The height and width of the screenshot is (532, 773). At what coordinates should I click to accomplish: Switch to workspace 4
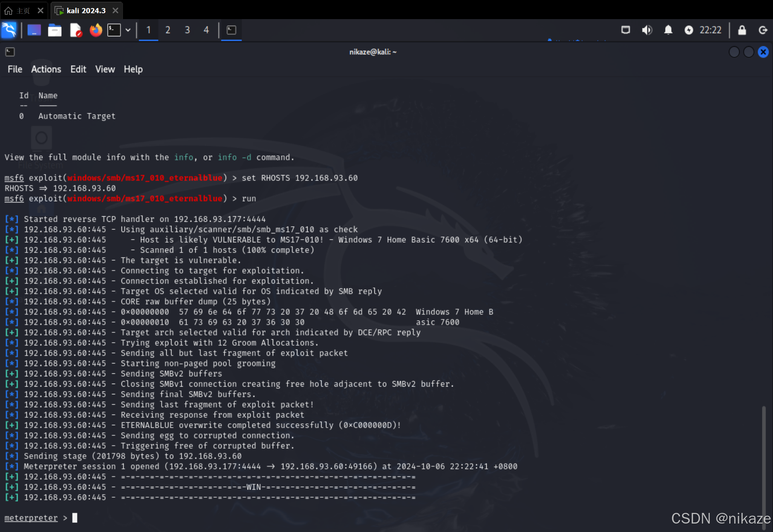206,30
